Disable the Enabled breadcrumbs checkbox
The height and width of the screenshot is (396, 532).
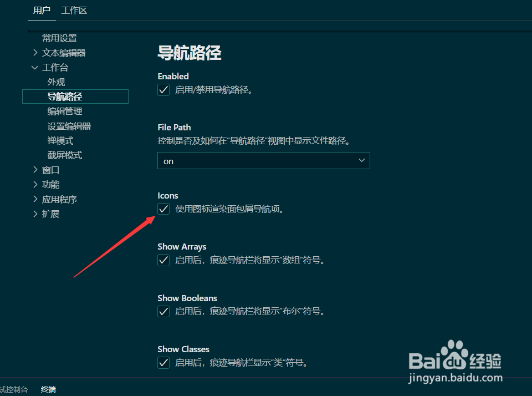(163, 90)
